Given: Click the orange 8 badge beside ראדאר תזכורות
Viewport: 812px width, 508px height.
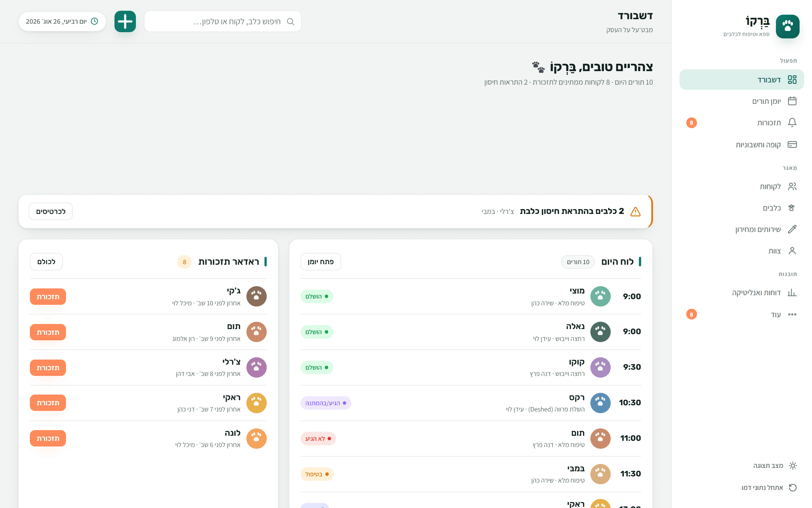Looking at the screenshot, I should pyautogui.click(x=184, y=262).
